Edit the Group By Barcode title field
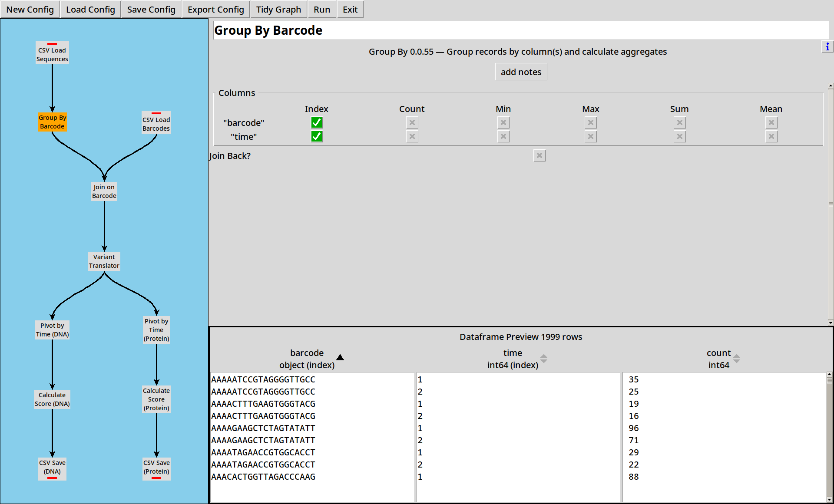Image resolution: width=834 pixels, height=504 pixels. [x=521, y=30]
